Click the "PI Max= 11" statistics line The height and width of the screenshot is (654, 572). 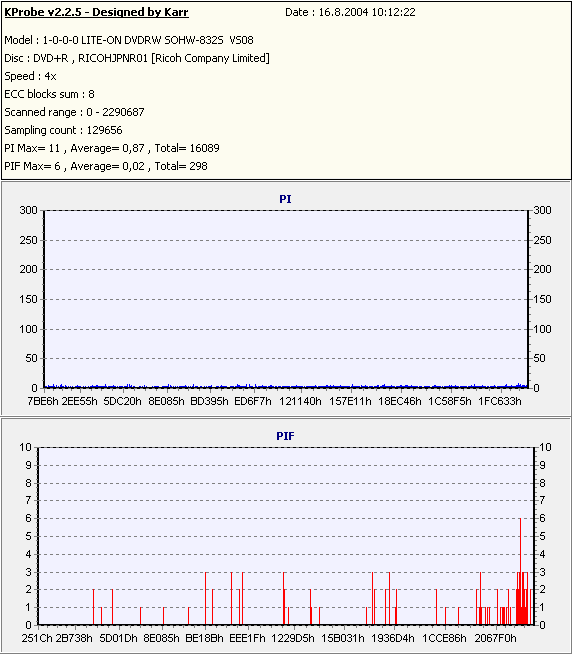click(x=112, y=148)
